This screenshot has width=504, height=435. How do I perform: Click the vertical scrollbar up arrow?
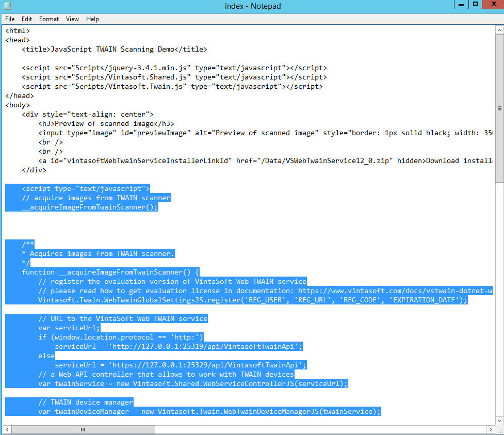[x=499, y=30]
